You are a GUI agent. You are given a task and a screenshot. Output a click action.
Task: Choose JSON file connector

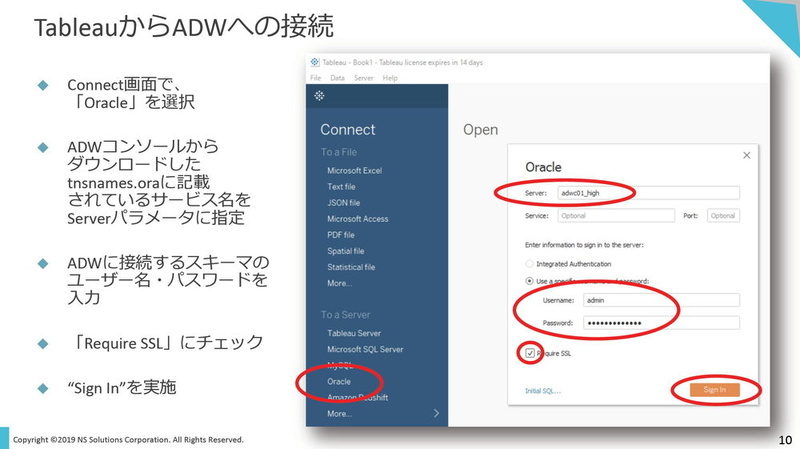tap(343, 203)
